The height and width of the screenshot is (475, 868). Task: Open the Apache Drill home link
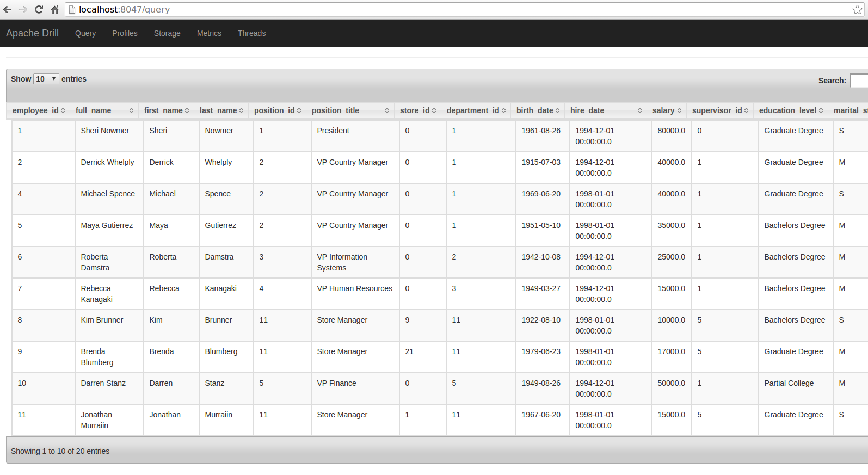[32, 33]
